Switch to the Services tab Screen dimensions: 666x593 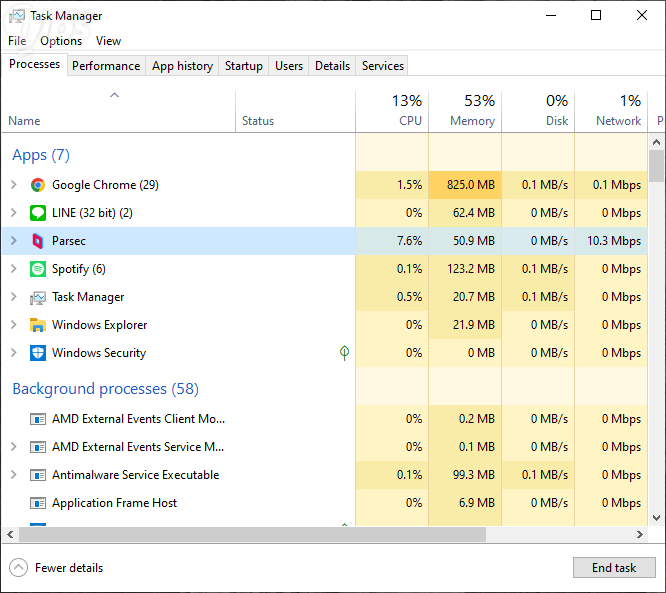pyautogui.click(x=383, y=66)
